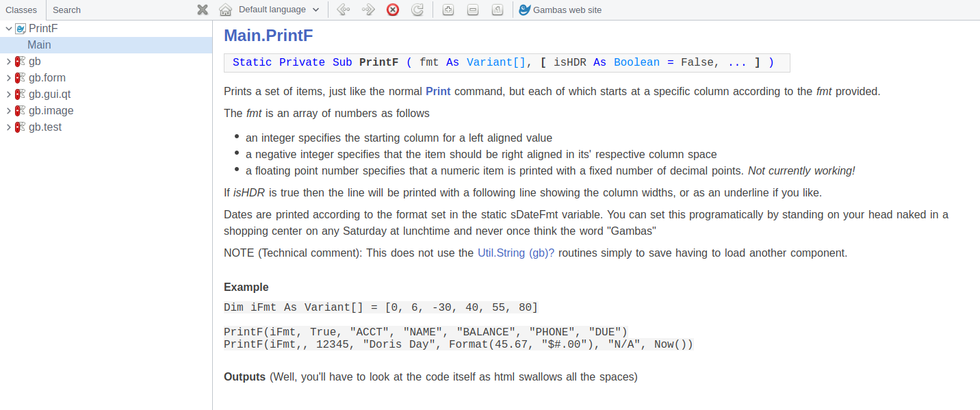This screenshot has height=410, width=980.
Task: Go back with the left arrow icon
Action: click(x=344, y=10)
